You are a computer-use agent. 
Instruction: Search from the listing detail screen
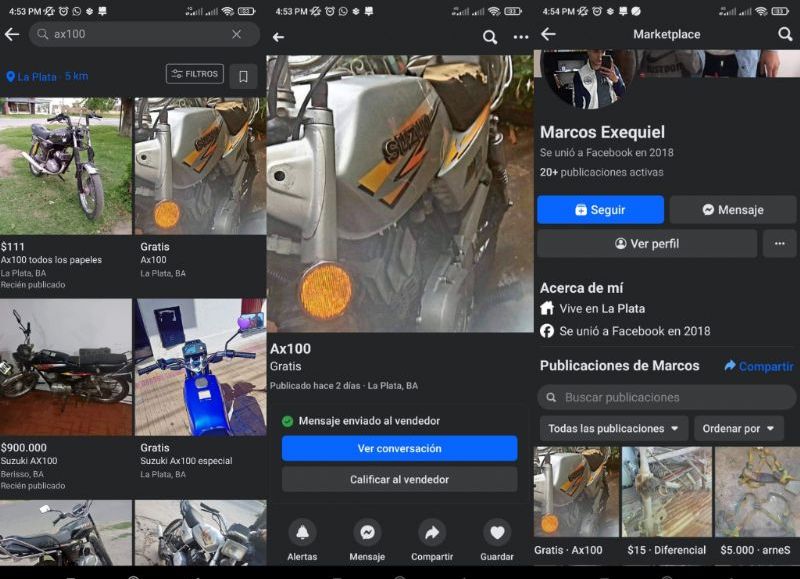point(490,37)
